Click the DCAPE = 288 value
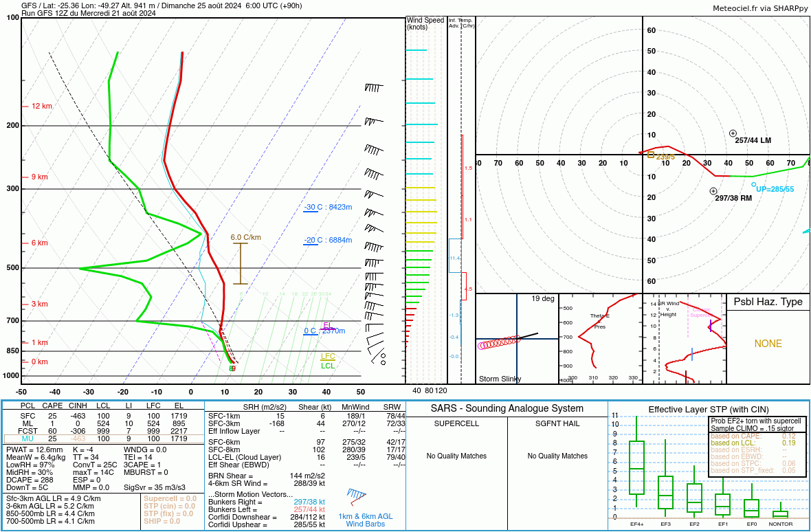Image resolution: width=811 pixels, height=532 pixels. pos(30,480)
